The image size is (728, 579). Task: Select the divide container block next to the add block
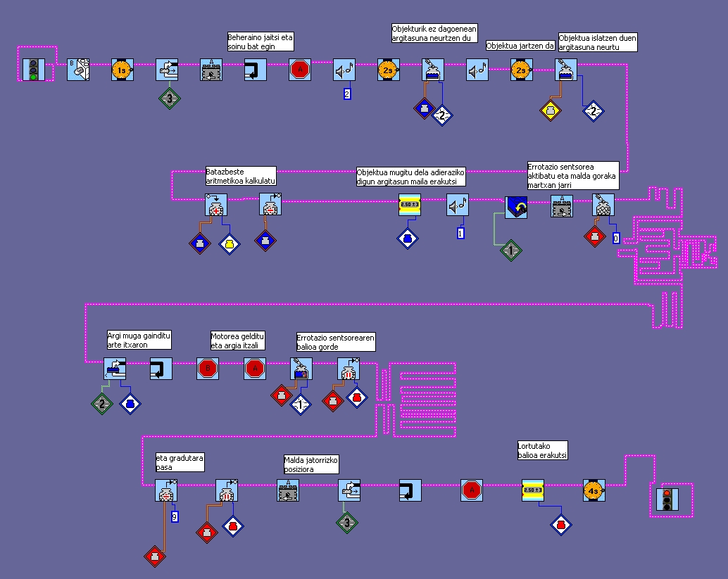point(270,205)
